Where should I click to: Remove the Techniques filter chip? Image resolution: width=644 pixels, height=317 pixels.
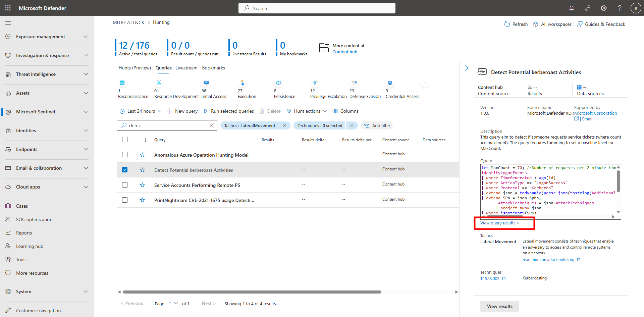coord(352,125)
